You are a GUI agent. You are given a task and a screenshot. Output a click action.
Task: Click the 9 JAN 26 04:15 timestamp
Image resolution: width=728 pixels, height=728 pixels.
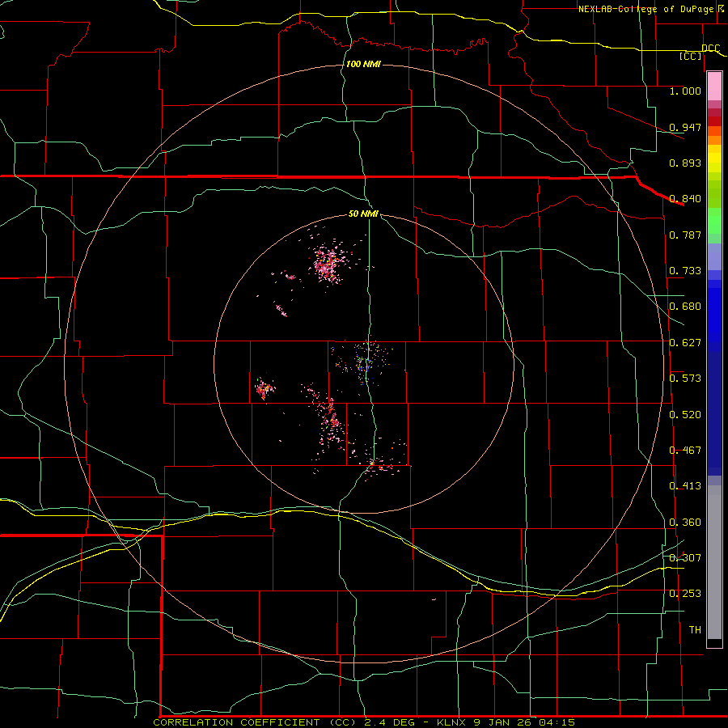pyautogui.click(x=524, y=722)
